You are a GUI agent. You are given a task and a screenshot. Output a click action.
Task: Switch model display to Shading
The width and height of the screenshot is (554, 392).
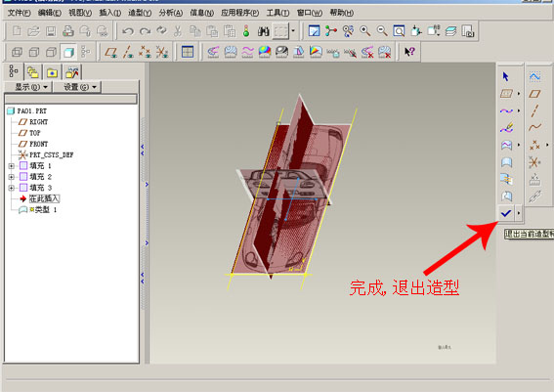[68, 52]
